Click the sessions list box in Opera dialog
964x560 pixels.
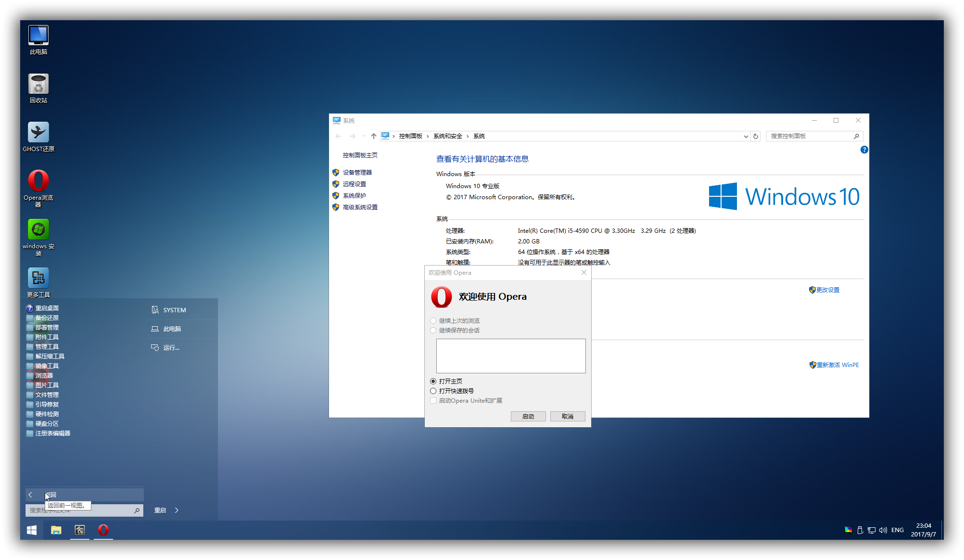coord(511,356)
